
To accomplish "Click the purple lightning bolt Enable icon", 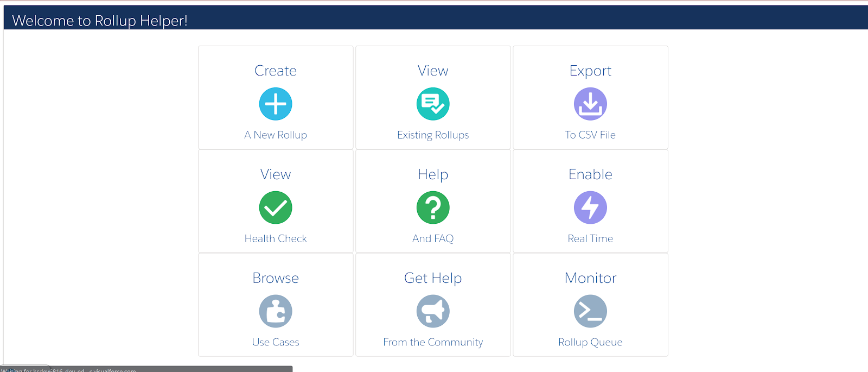I will pos(590,207).
